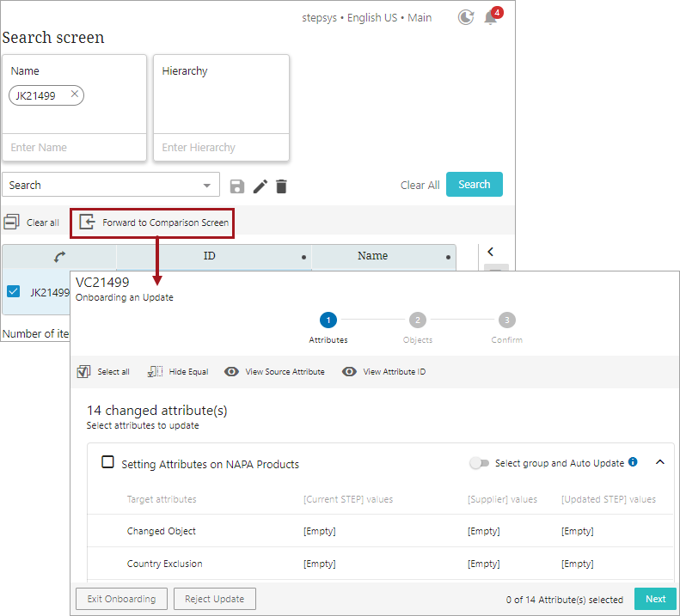Click the Exit Onboarding button

[121, 599]
